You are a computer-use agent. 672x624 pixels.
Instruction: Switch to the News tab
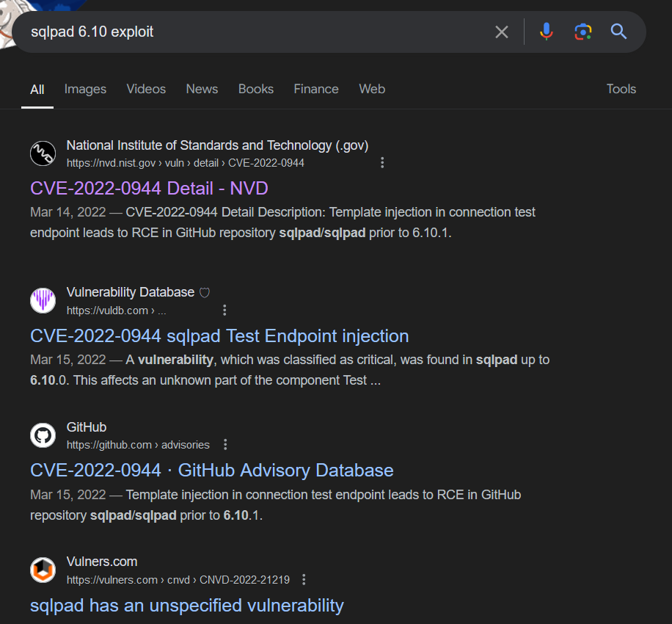[202, 90]
